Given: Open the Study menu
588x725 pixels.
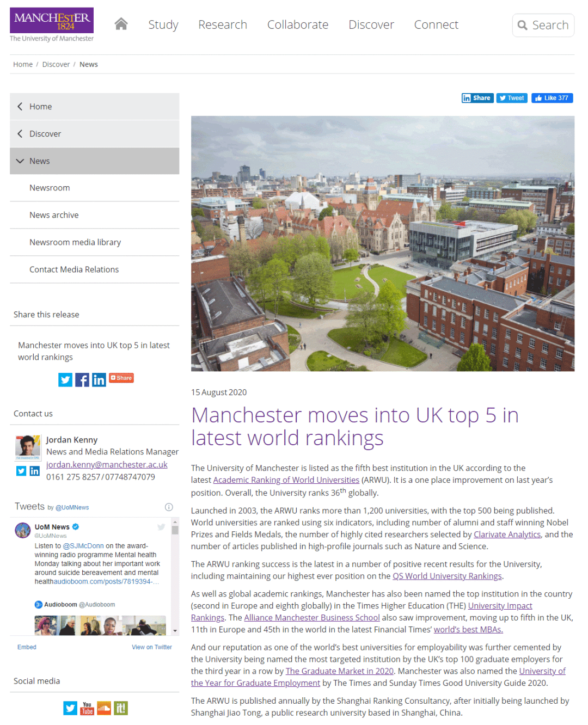Looking at the screenshot, I should (163, 24).
